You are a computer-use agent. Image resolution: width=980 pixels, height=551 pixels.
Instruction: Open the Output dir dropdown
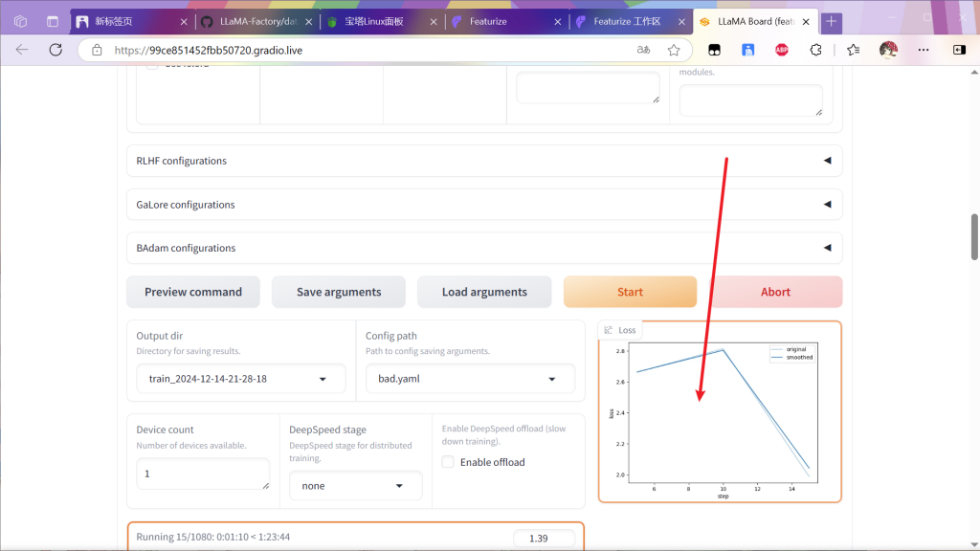pos(240,379)
